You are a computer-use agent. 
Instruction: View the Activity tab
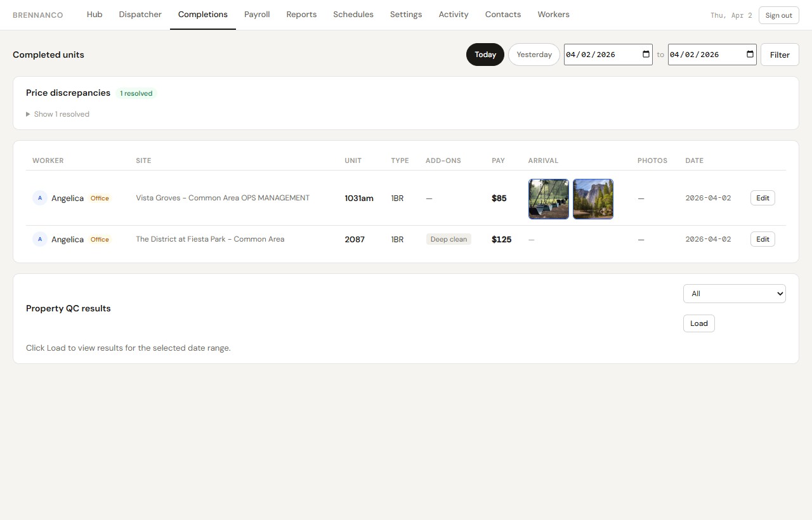(454, 15)
